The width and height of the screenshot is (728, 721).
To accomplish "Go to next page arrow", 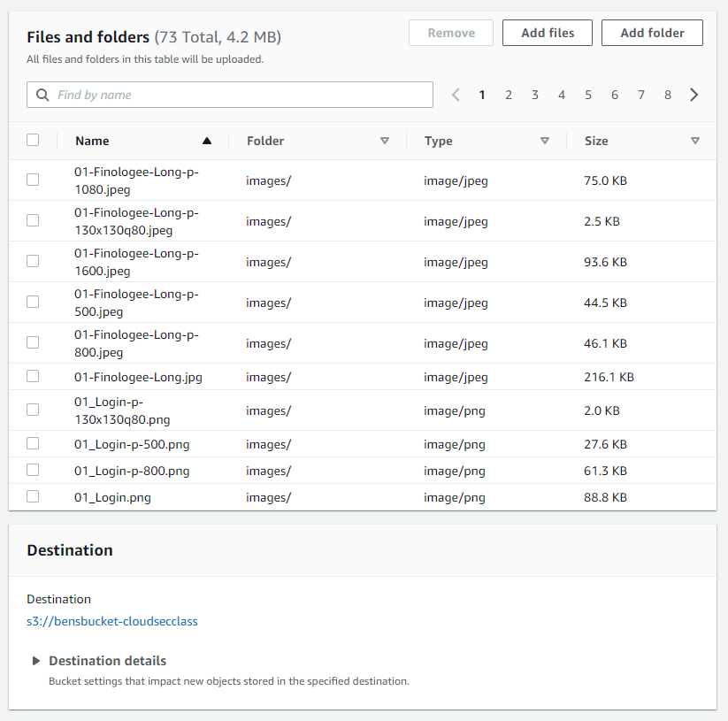I will 694,95.
